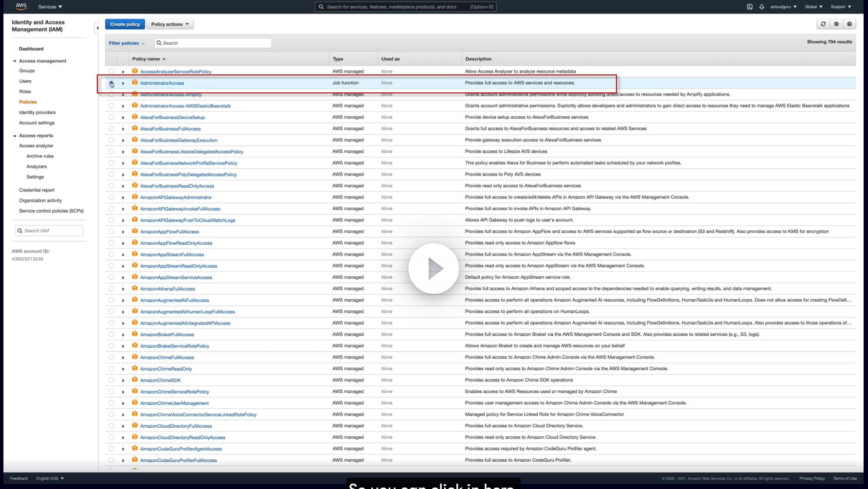Open the table settings gear
Image resolution: width=868 pixels, height=489 pixels.
click(836, 24)
